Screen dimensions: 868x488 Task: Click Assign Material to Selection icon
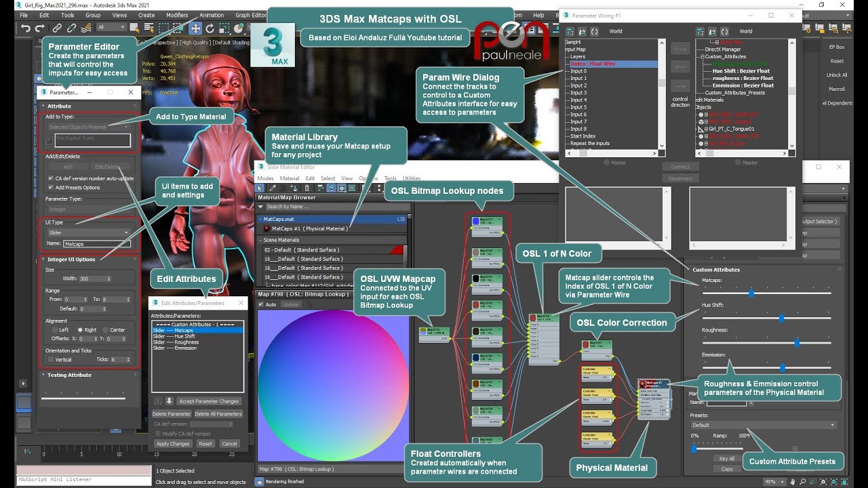pyautogui.click(x=294, y=188)
